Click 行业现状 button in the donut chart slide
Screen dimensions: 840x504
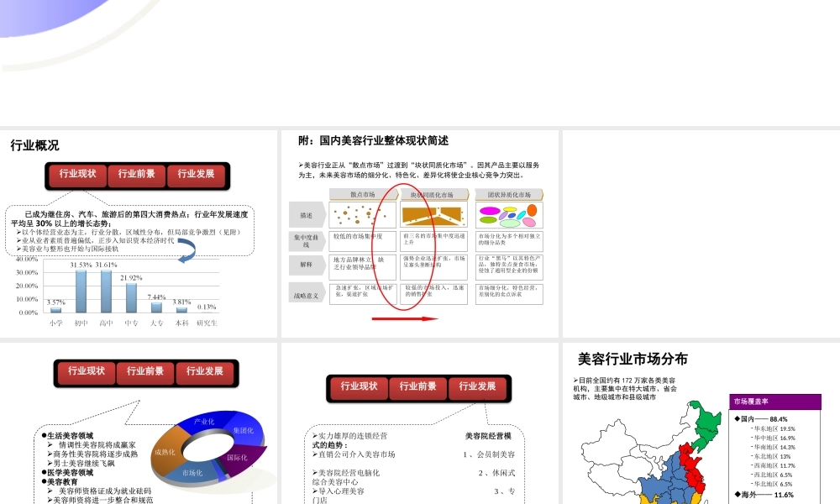(x=87, y=372)
